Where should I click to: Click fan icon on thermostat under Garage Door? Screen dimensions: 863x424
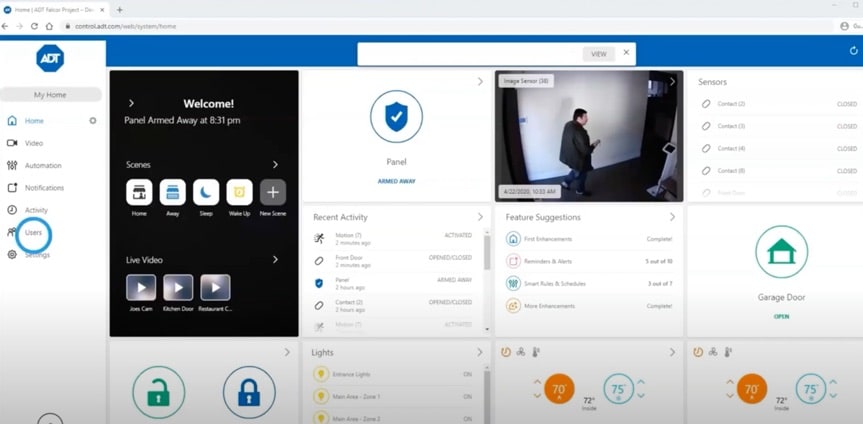pos(713,352)
